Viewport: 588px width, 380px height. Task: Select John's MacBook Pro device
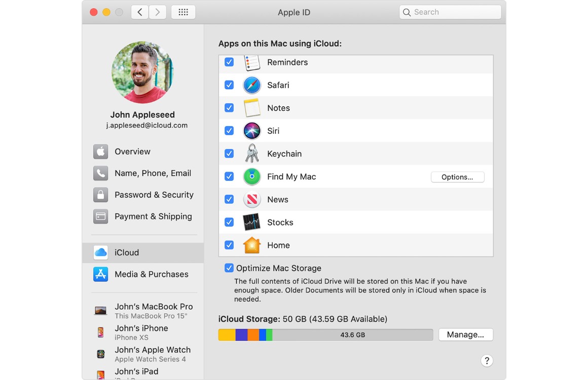(x=143, y=311)
